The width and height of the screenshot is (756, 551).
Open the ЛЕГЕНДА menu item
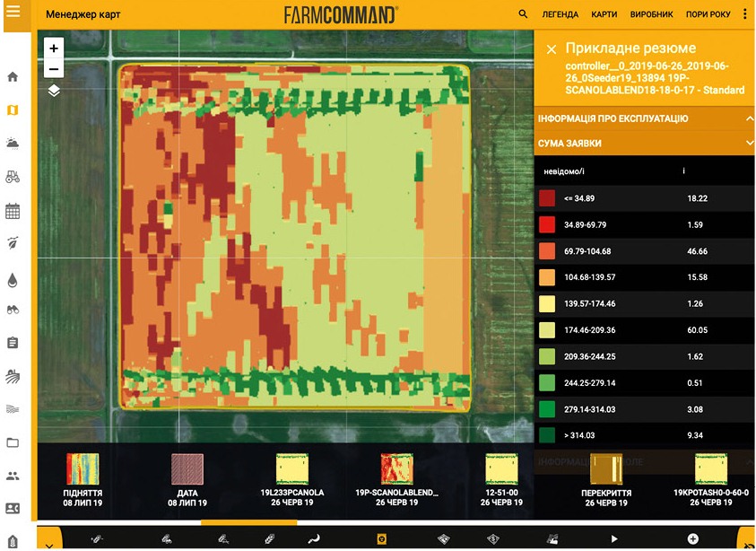tap(560, 14)
